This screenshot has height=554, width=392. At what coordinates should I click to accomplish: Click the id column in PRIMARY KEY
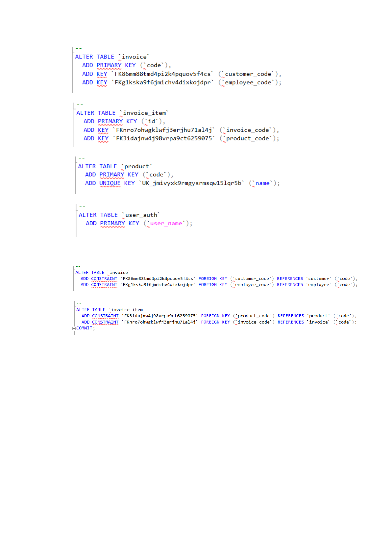(x=152, y=121)
